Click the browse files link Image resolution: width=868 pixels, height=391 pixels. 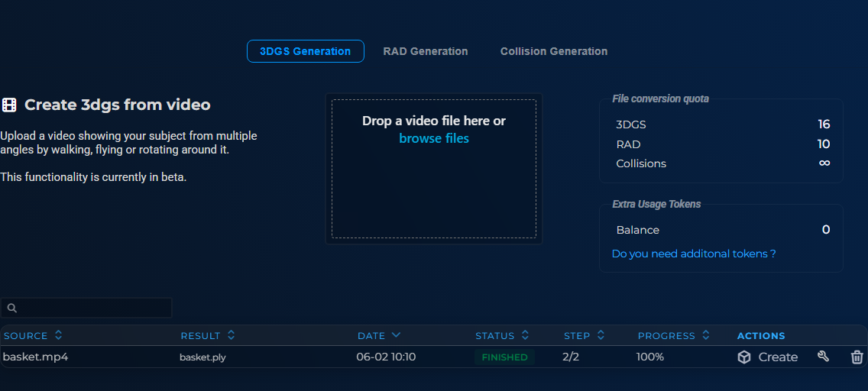point(434,139)
